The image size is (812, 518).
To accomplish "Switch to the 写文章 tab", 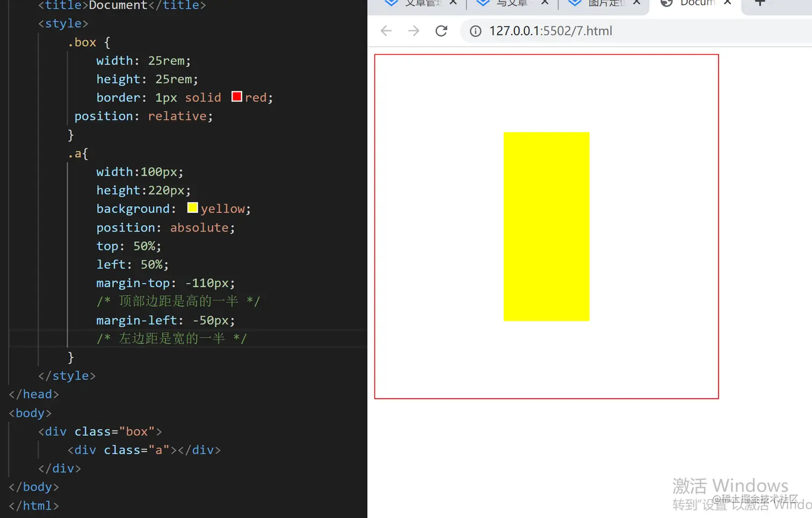I will point(510,3).
